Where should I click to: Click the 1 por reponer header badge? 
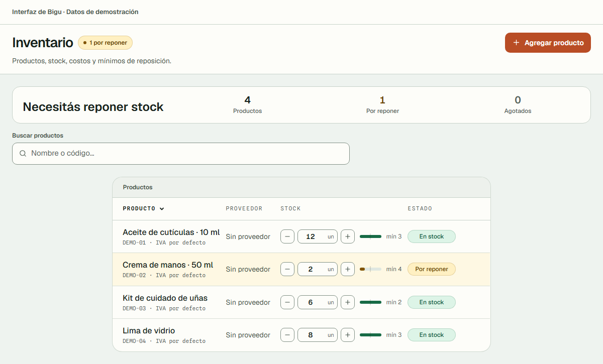click(105, 43)
